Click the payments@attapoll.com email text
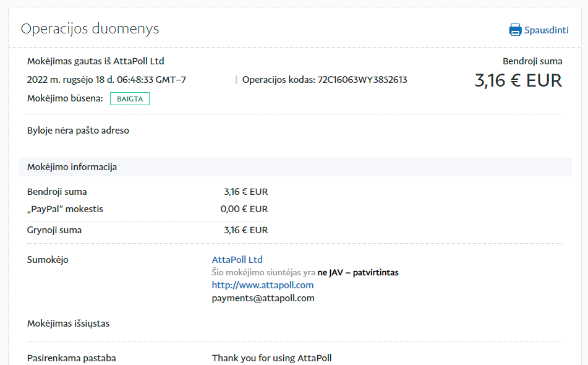The height and width of the screenshot is (365, 588). click(x=263, y=298)
